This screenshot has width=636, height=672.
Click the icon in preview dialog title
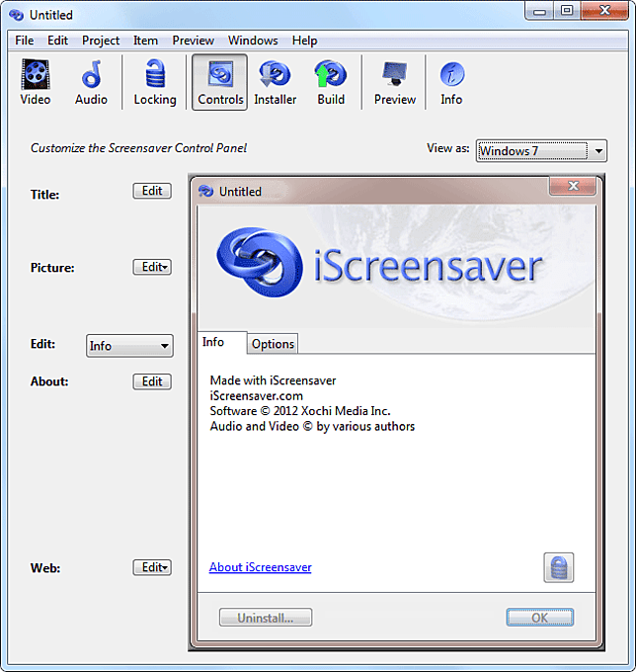click(206, 191)
